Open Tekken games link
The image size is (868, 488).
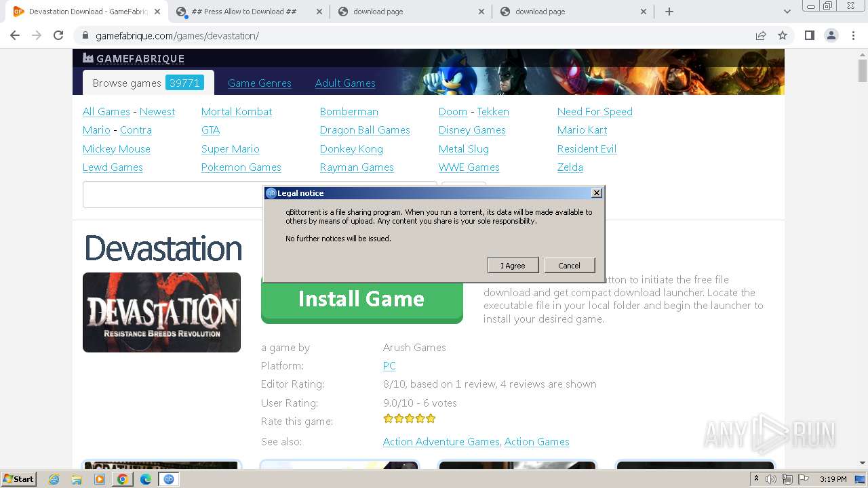493,112
